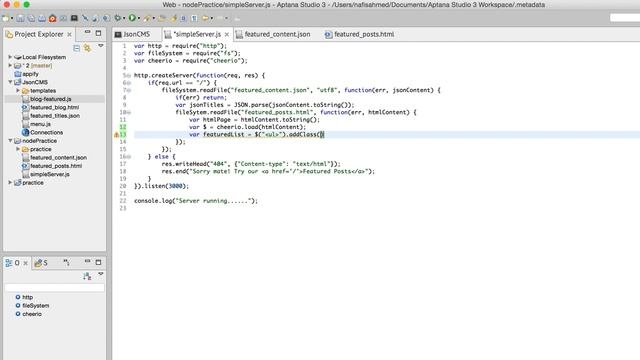Close the simpleServer.js tab
The height and width of the screenshot is (360, 640).
(x=227, y=35)
